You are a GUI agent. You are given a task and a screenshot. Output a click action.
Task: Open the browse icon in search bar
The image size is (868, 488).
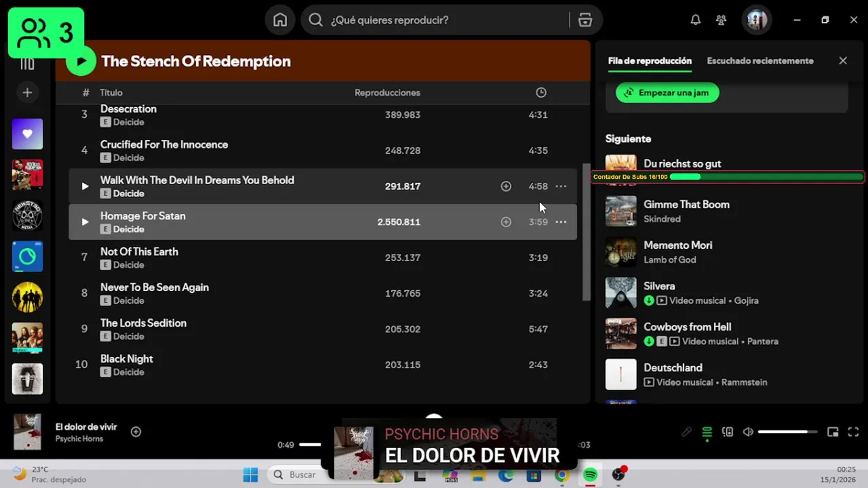pyautogui.click(x=585, y=20)
